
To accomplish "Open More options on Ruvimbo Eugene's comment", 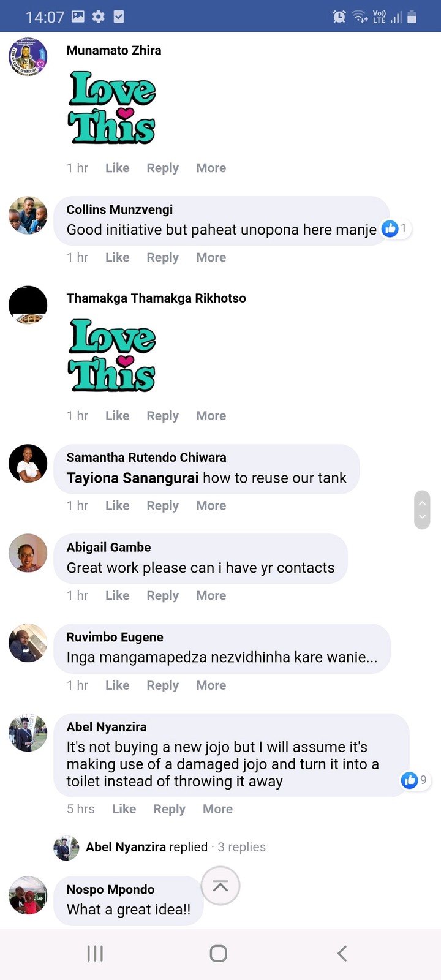I will click(x=211, y=685).
